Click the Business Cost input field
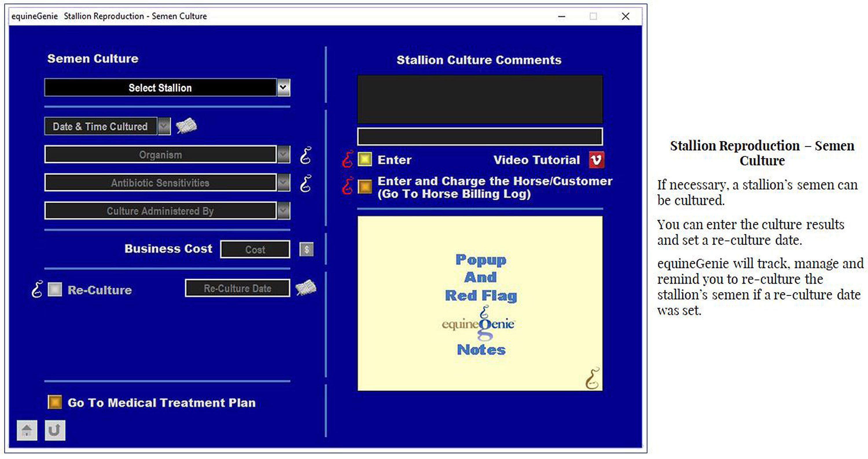This screenshot has width=868, height=459. (x=255, y=249)
